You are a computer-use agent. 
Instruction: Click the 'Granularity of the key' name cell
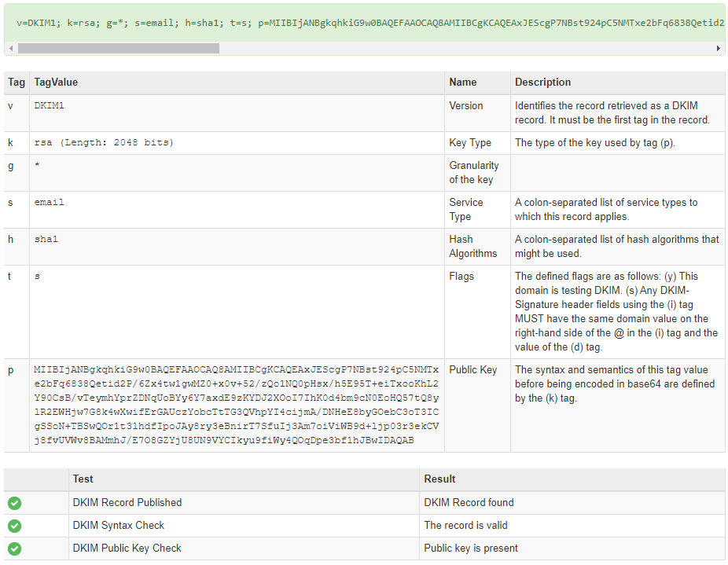[473, 172]
